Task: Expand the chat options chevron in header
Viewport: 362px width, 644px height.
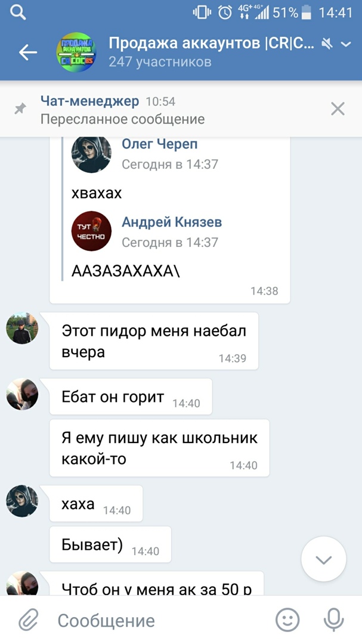Action: coord(346,44)
